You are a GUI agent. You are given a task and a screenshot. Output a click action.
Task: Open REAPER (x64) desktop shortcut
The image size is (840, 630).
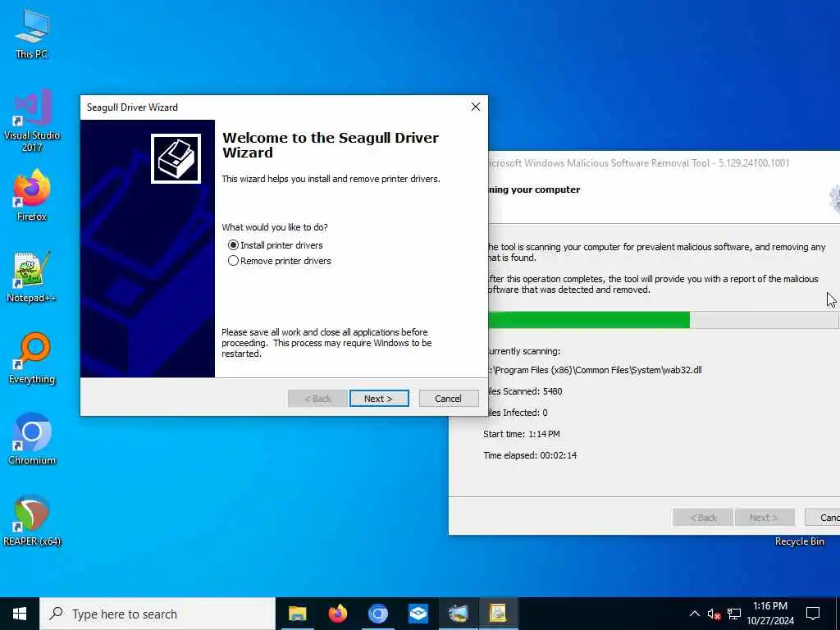[32, 520]
